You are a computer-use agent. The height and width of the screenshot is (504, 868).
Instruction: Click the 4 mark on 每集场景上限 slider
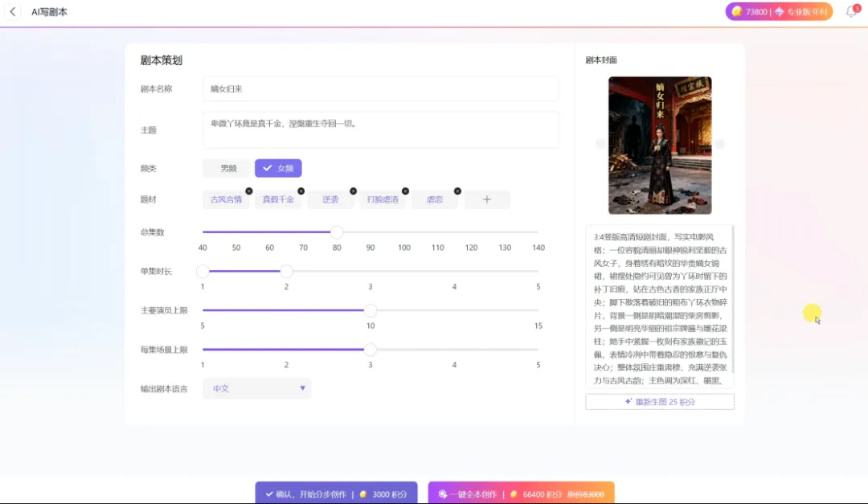coord(454,365)
